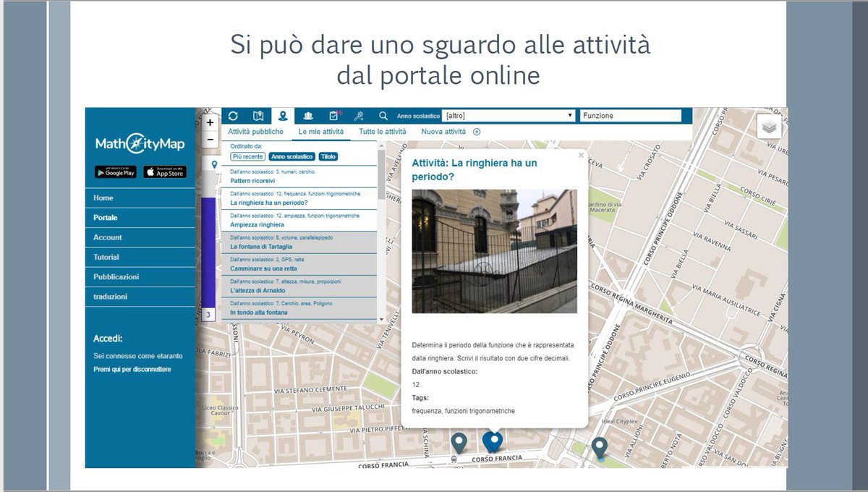This screenshot has width=868, height=492.
Task: Click the list scrollbar down arrow
Action: [x=381, y=318]
